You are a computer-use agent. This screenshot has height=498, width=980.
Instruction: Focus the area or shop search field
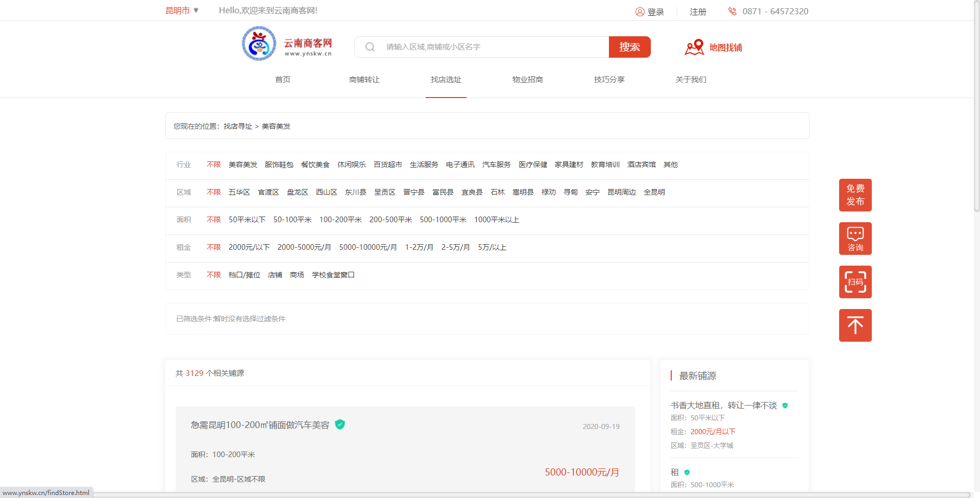tap(490, 47)
